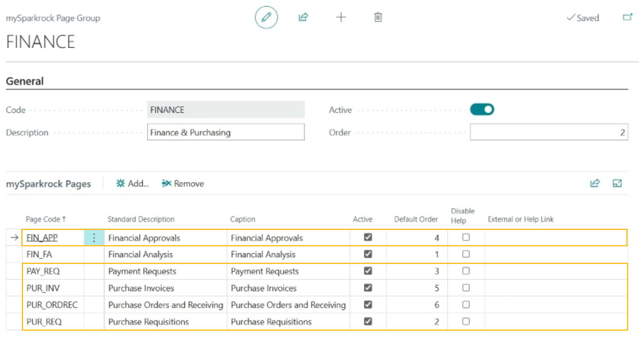Click the Order number field

[x=549, y=132]
